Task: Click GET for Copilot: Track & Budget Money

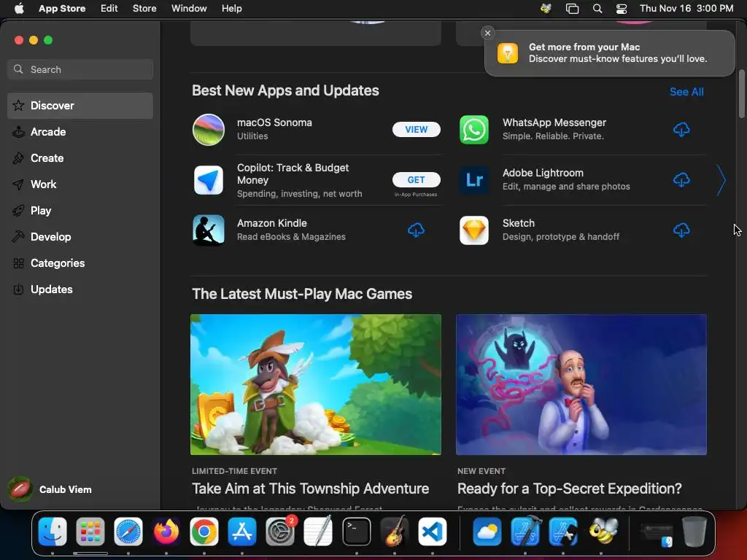Action: [416, 180]
